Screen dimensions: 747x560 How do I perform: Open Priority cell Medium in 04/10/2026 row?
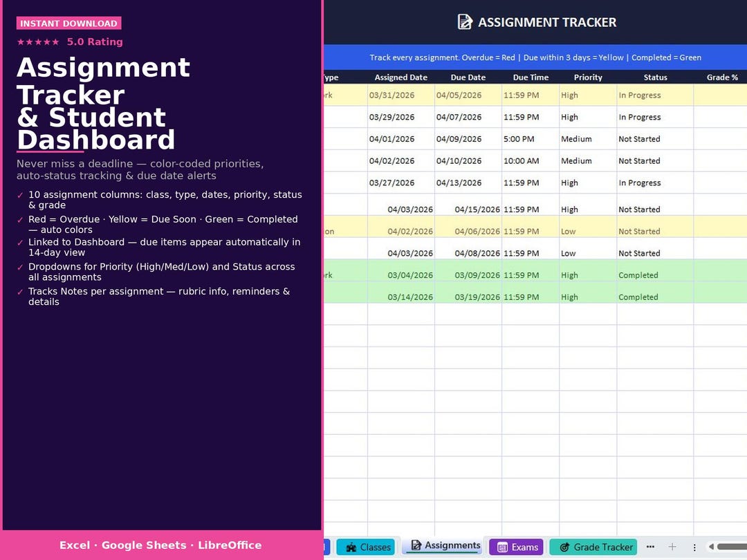pyautogui.click(x=589, y=161)
